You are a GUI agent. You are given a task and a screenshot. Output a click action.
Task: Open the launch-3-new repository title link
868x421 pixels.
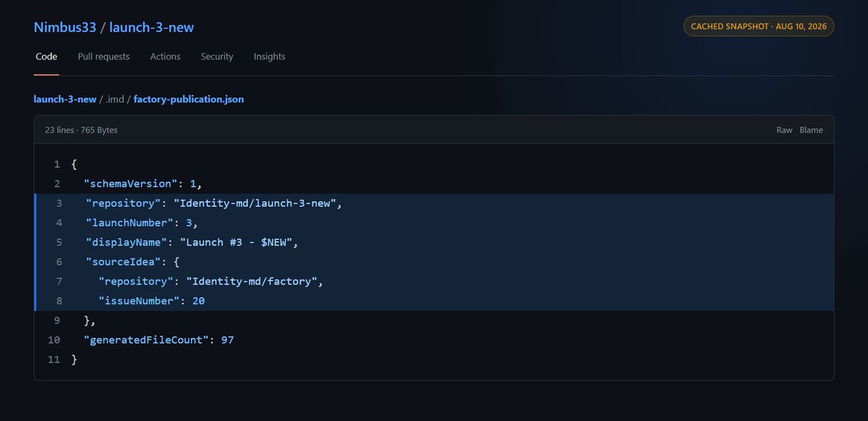[151, 27]
